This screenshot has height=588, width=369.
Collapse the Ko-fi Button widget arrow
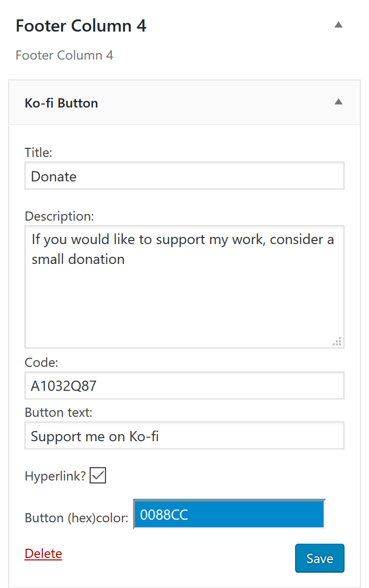pyautogui.click(x=338, y=101)
